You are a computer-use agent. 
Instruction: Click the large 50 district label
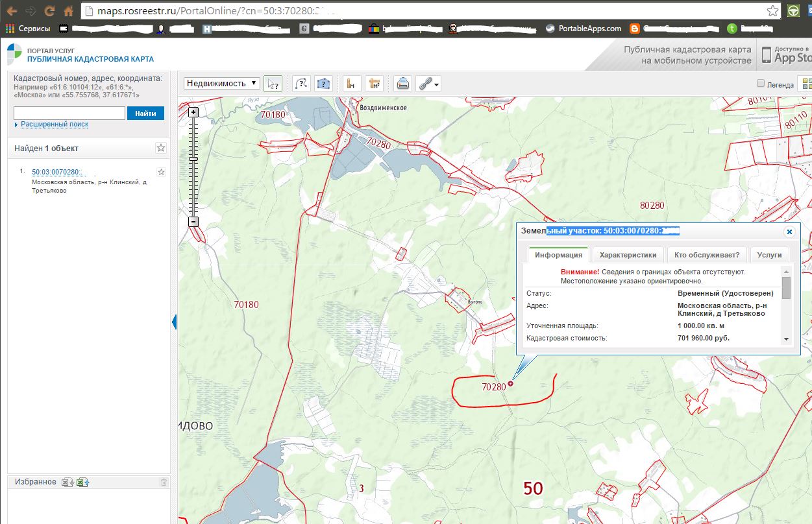[533, 488]
